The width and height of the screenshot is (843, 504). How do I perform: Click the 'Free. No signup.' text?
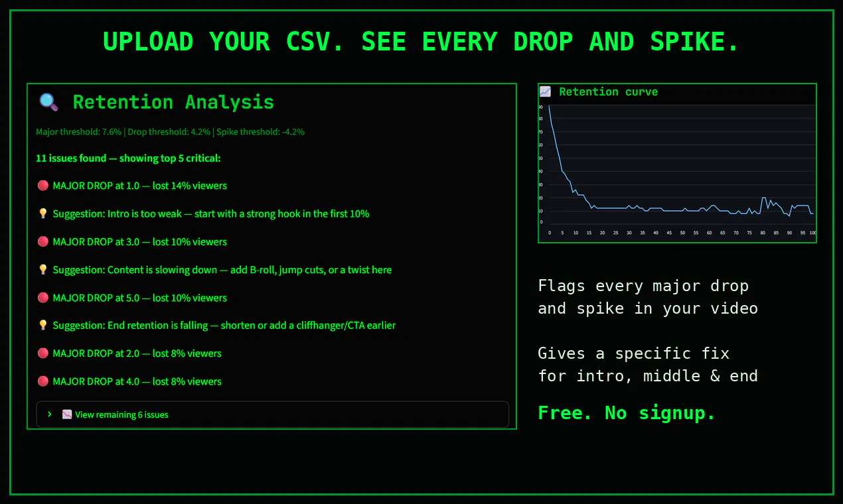[627, 413]
